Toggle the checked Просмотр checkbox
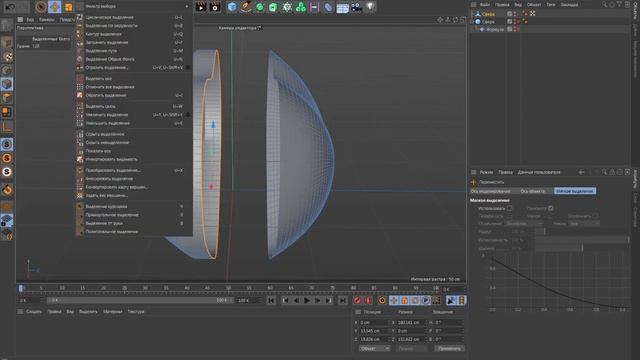 tap(551, 208)
